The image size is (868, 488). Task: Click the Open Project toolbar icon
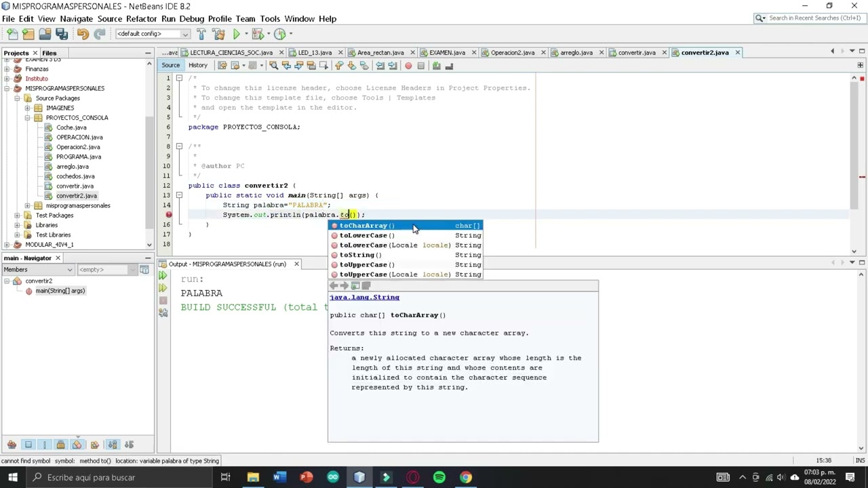(45, 34)
